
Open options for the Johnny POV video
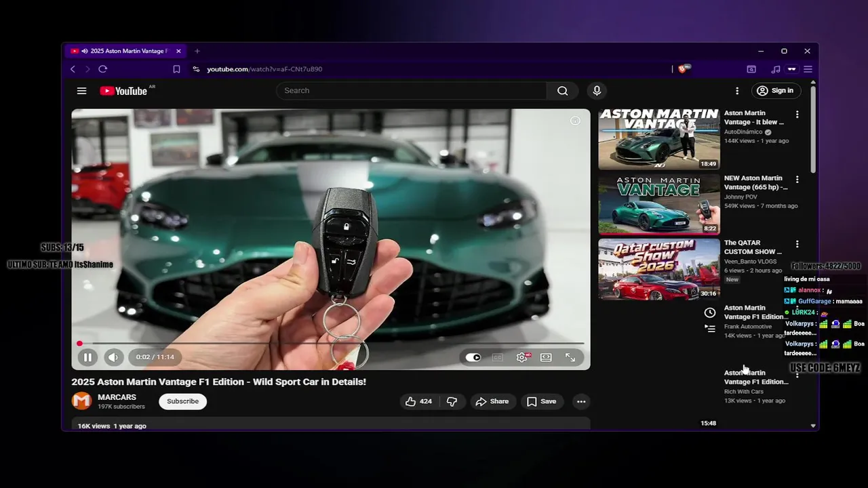click(797, 180)
